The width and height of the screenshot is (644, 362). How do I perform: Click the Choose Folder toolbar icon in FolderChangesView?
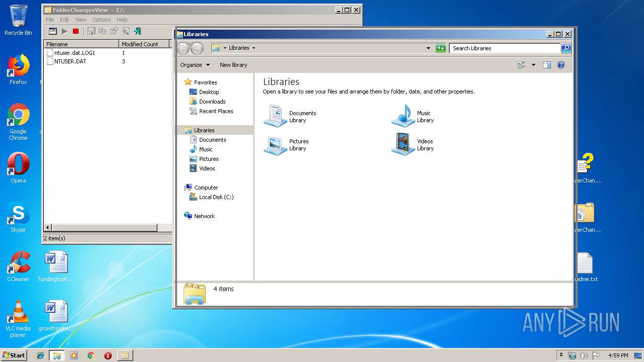52,31
